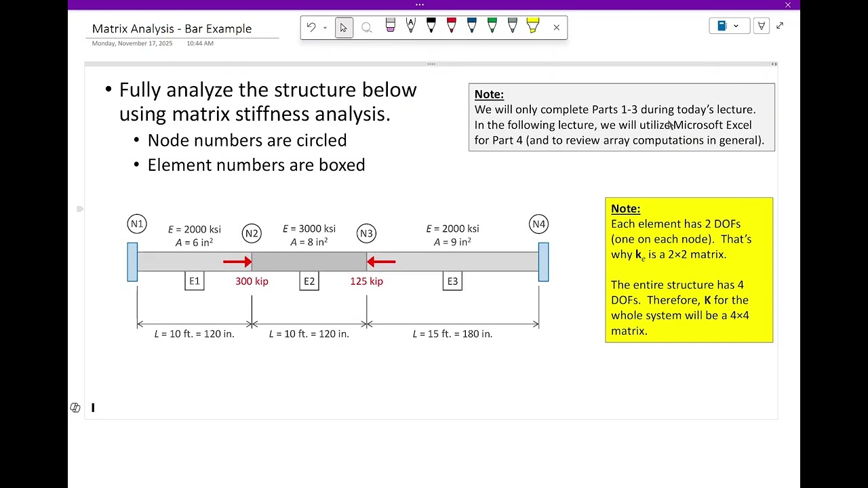Select the gray pencil

(512, 26)
